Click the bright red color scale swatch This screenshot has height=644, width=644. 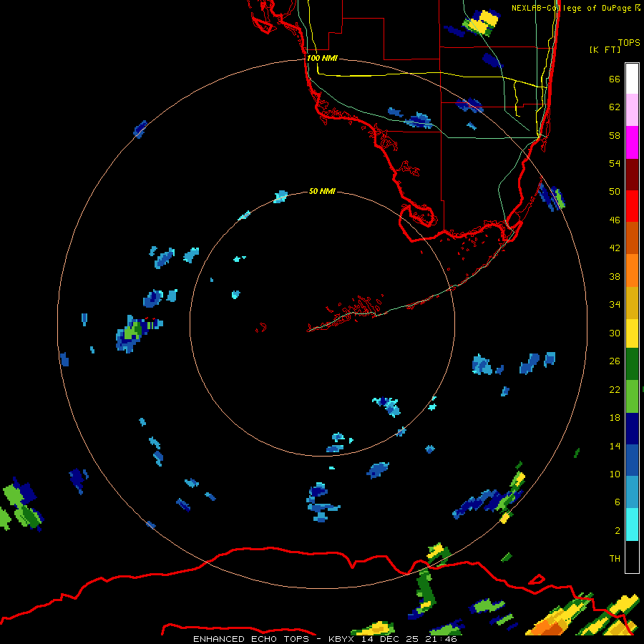point(632,206)
